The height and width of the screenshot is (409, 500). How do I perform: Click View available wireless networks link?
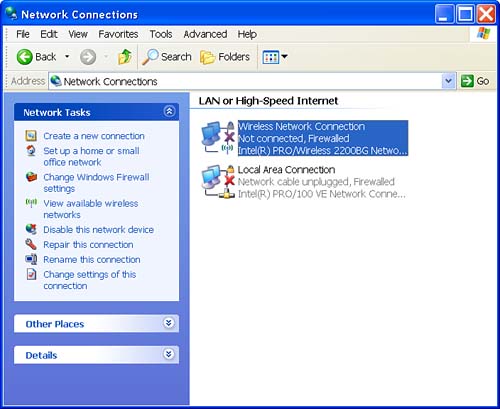coord(91,209)
